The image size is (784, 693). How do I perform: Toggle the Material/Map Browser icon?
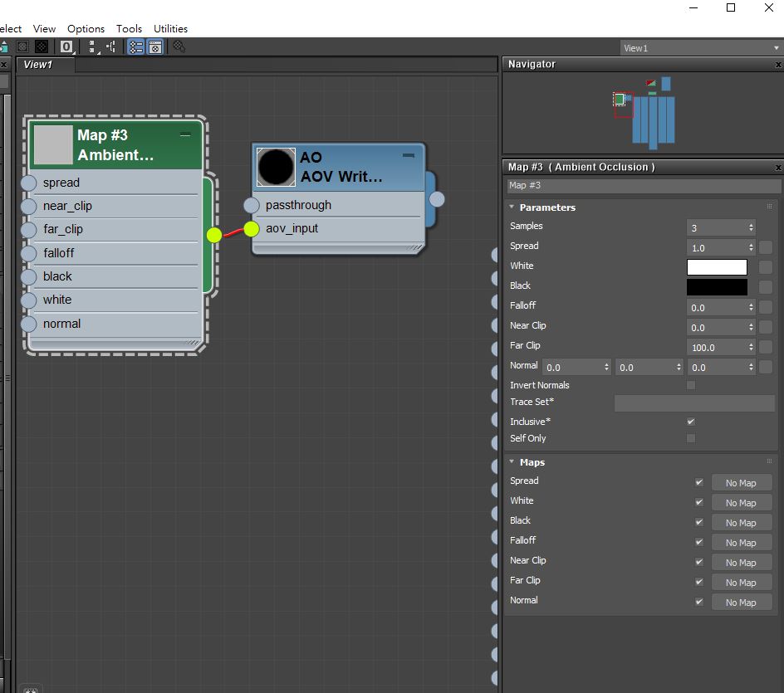pyautogui.click(x=135, y=47)
